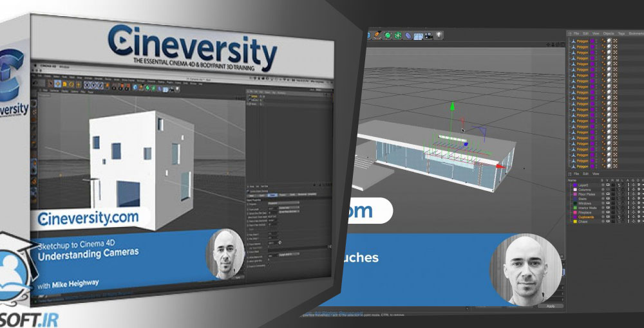Click the blue Z-axis handle of the gizmo
Viewport: 644px width, 328px height.
[x=466, y=144]
